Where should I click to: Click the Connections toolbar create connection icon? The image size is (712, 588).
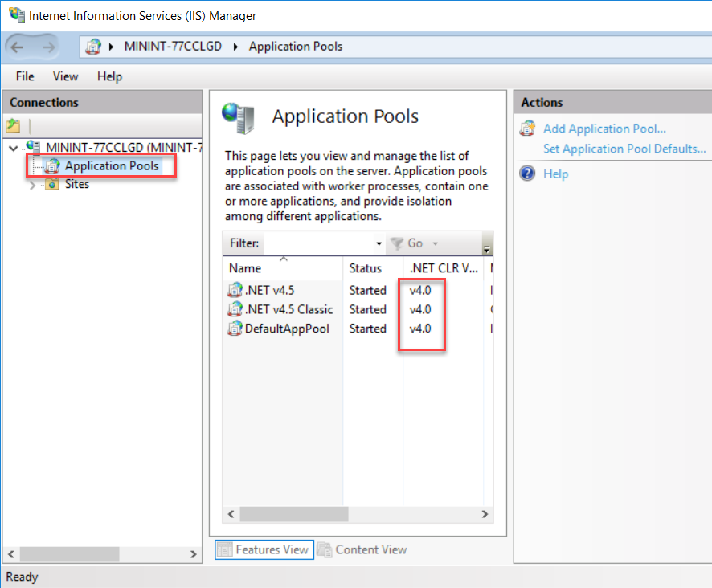click(14, 126)
